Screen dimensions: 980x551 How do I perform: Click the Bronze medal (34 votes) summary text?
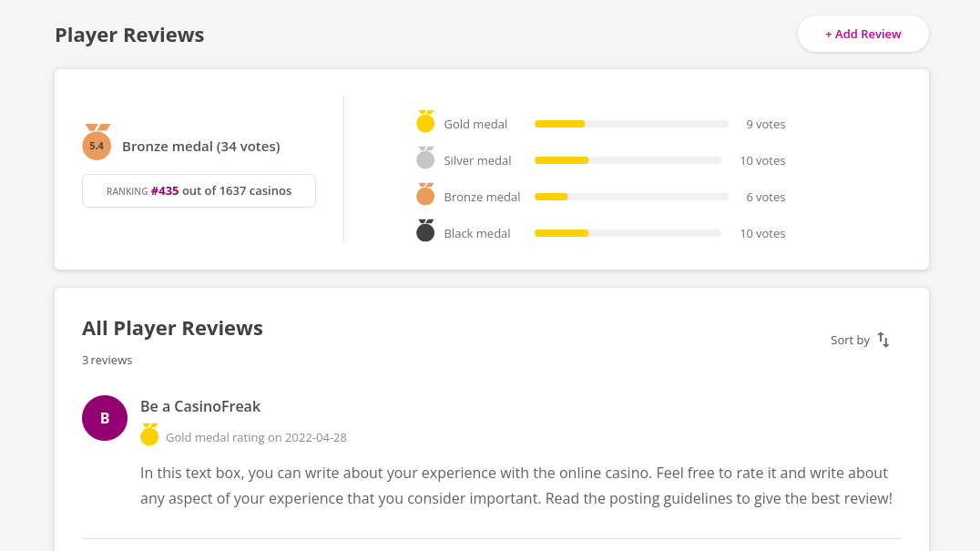coord(201,147)
